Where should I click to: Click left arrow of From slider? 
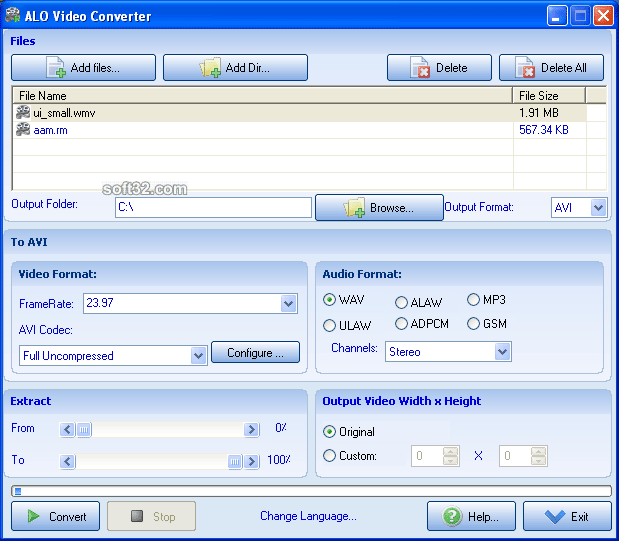click(68, 429)
